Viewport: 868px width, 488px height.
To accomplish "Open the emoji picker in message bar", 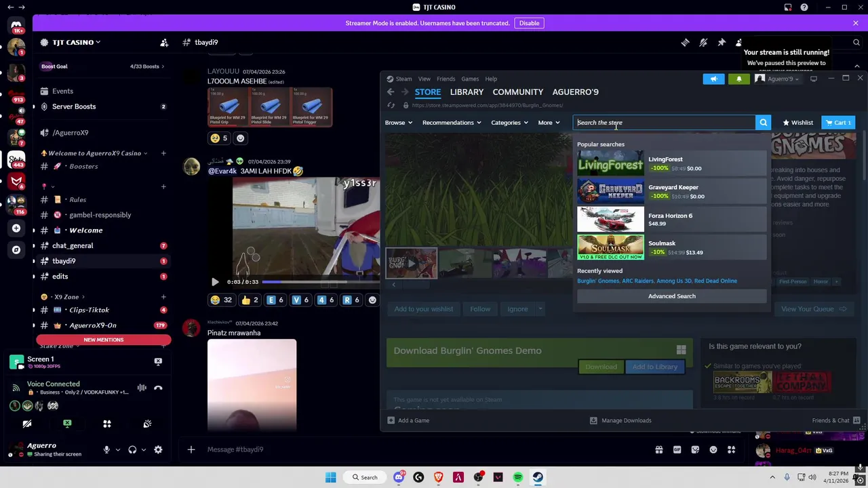I will coord(713,449).
